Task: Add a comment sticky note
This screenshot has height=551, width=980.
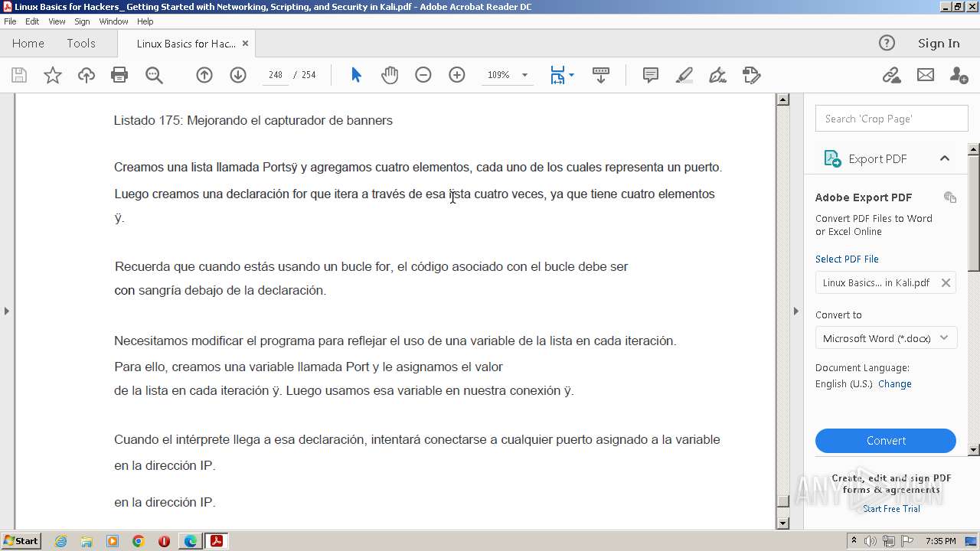Action: [x=651, y=75]
